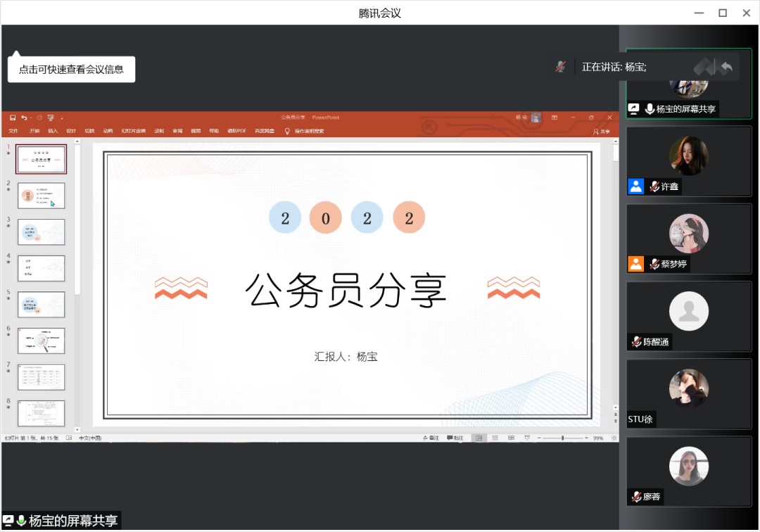This screenshot has height=532, width=760.
Task: Open the 幻灯片放映 ribbon tab
Action: click(133, 131)
